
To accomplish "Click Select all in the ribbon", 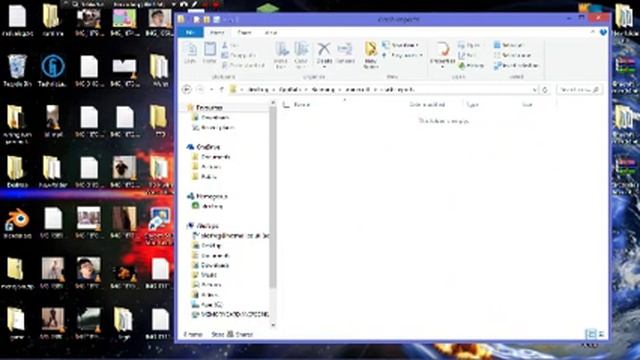I will [x=509, y=45].
